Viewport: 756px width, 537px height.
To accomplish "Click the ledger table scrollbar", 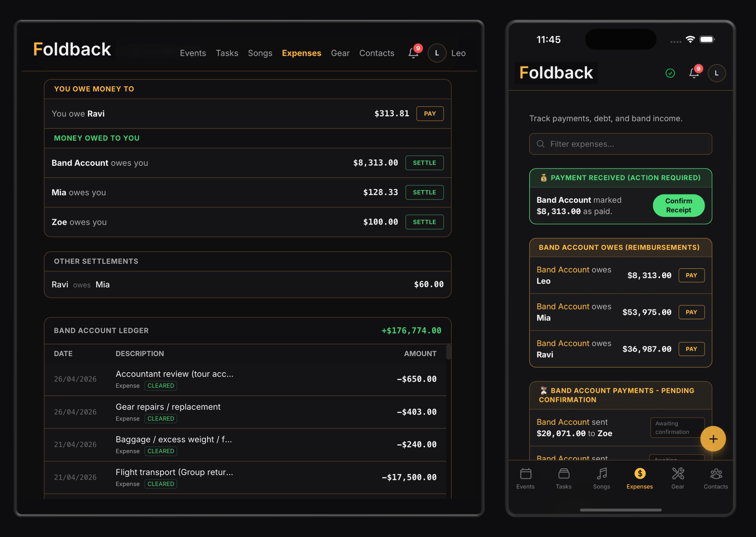I will point(448,353).
